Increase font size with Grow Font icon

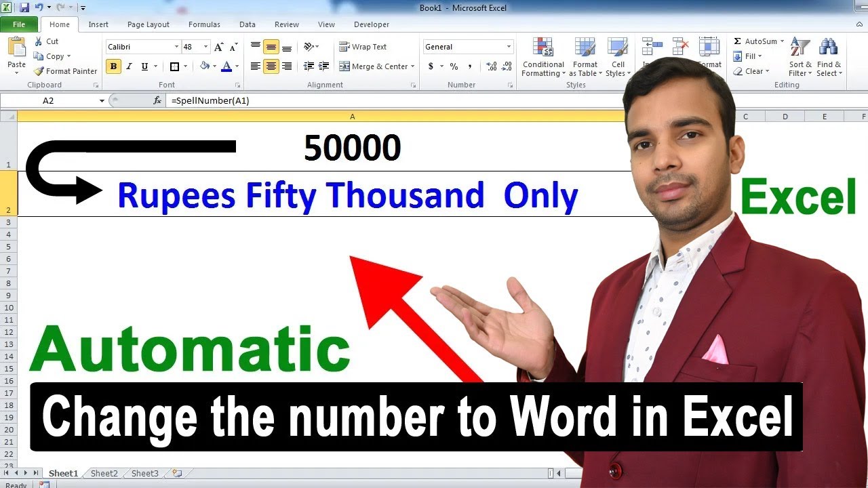pos(218,47)
